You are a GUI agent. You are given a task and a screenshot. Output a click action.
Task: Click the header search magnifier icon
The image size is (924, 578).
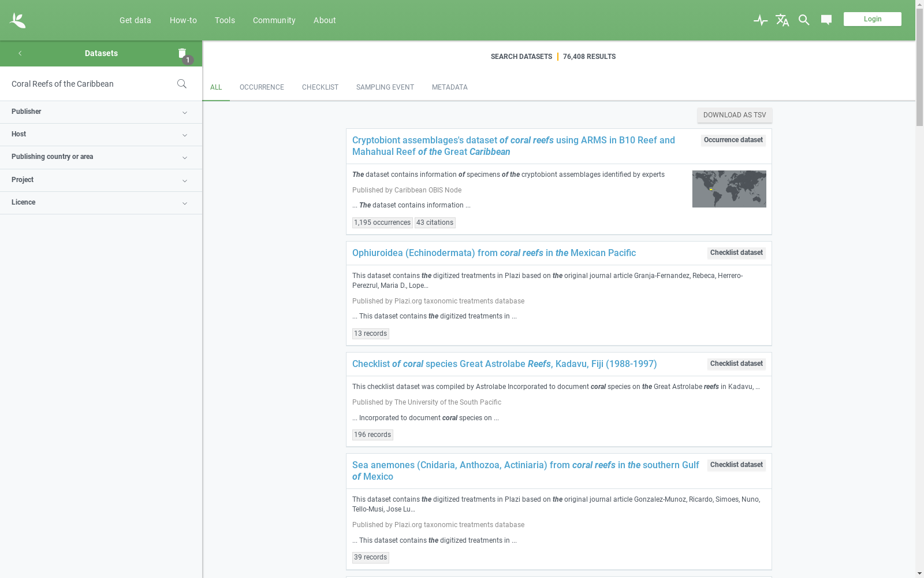[804, 20]
